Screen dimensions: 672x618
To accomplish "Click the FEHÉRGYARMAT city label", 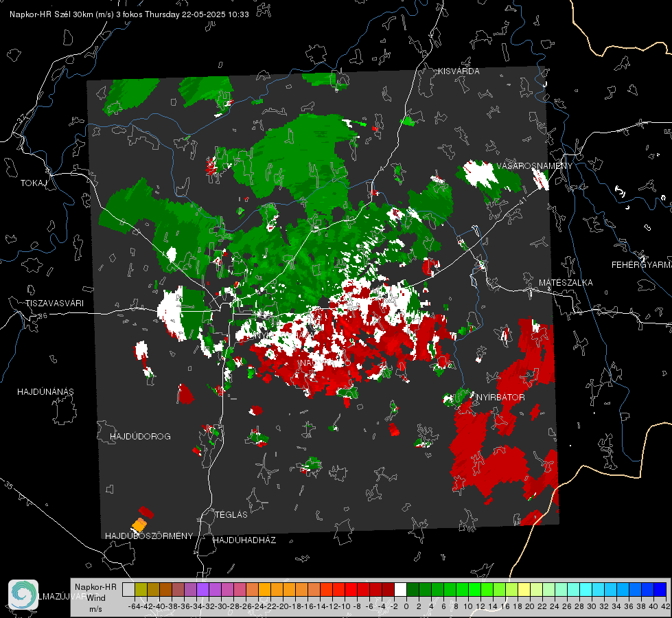I will (x=642, y=264).
